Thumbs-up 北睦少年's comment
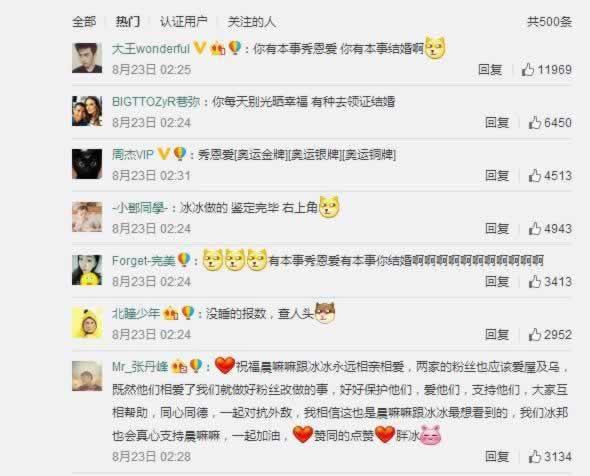The image size is (590, 476). pyautogui.click(x=550, y=335)
